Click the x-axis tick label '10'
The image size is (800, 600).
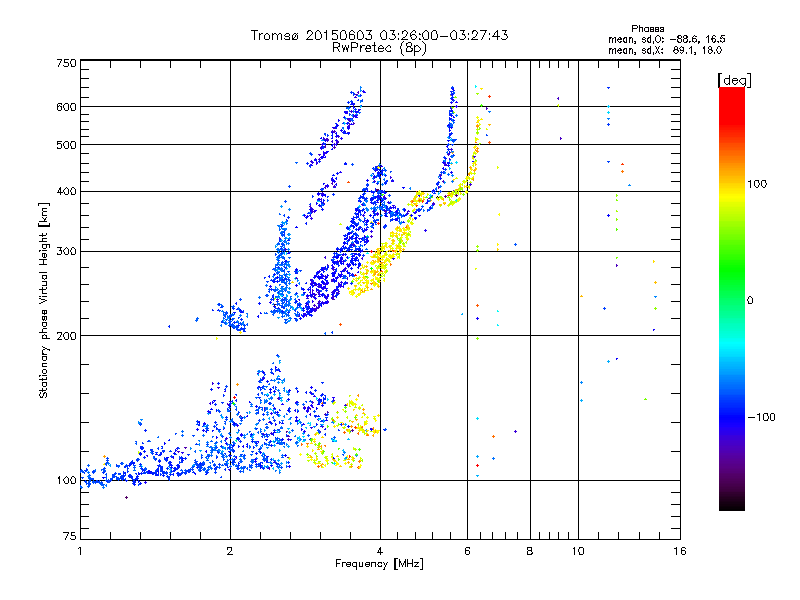coord(578,551)
